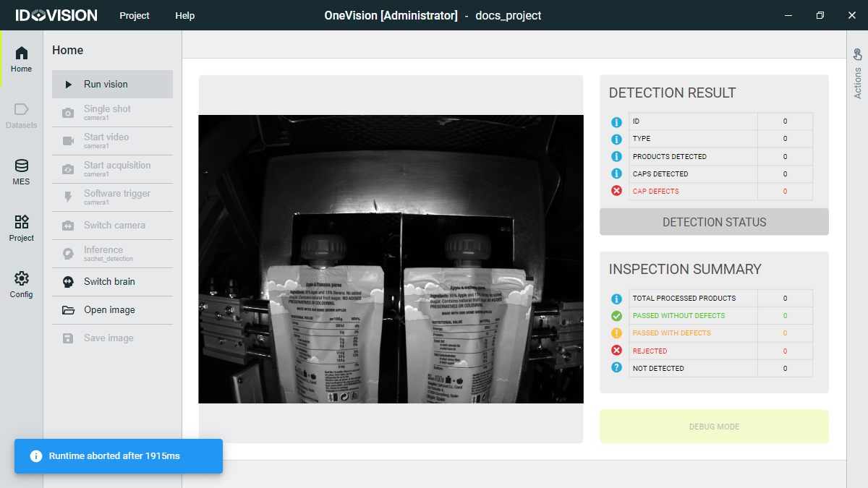The image size is (868, 488).
Task: Click the camera preview image
Action: (391, 259)
